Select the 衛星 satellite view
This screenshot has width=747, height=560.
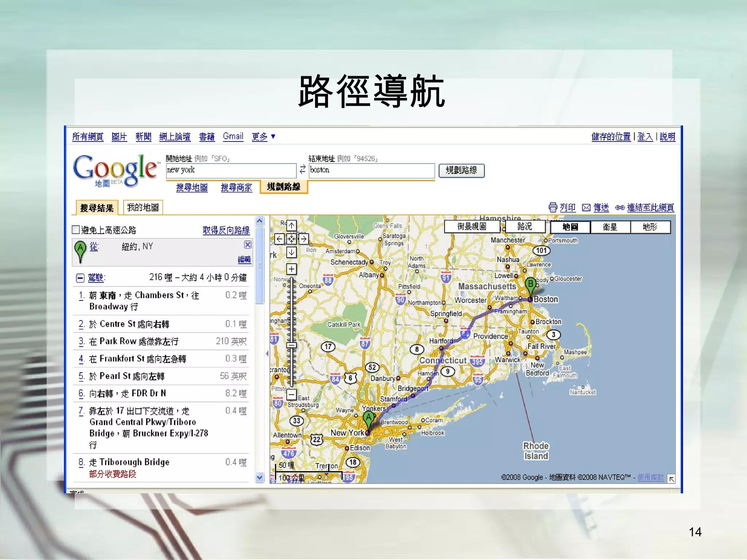point(610,227)
